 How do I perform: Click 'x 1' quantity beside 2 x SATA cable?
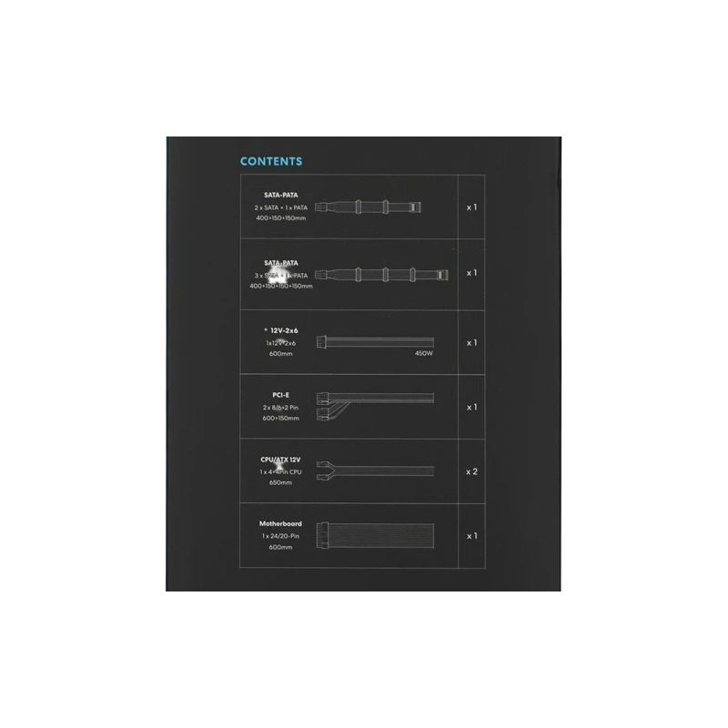[471, 207]
